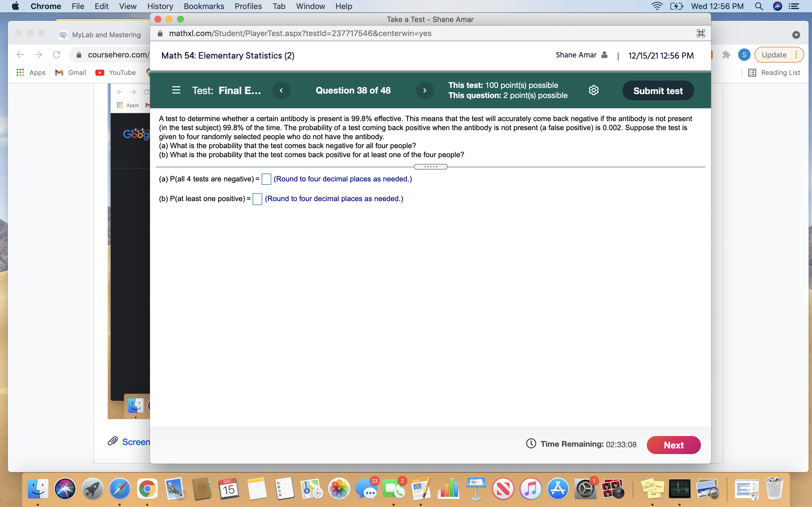Open the History menu
812x507 pixels.
(x=160, y=6)
